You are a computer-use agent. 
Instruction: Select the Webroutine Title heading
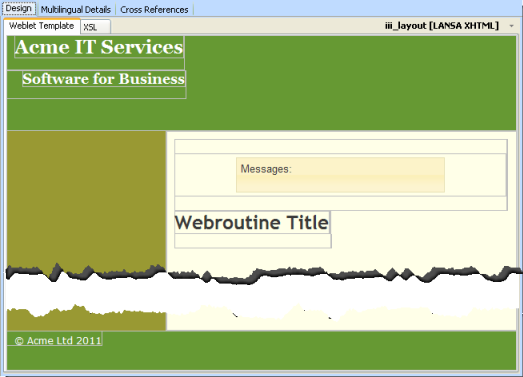click(x=252, y=222)
